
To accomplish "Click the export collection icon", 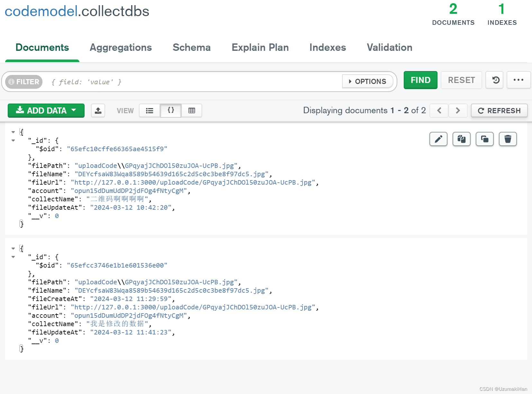I will pos(98,111).
